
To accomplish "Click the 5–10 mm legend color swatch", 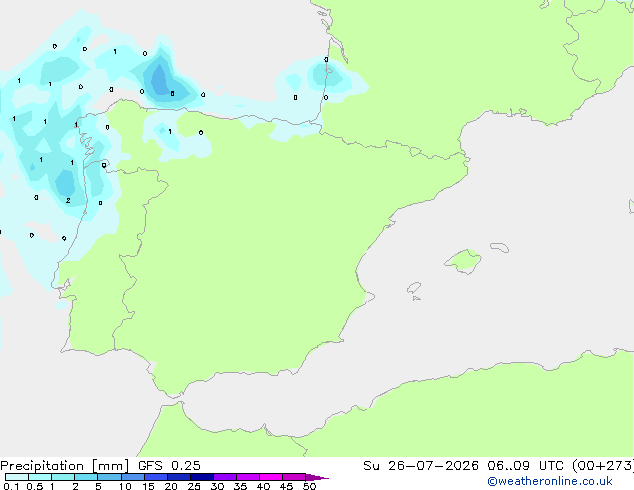I will point(109,477).
